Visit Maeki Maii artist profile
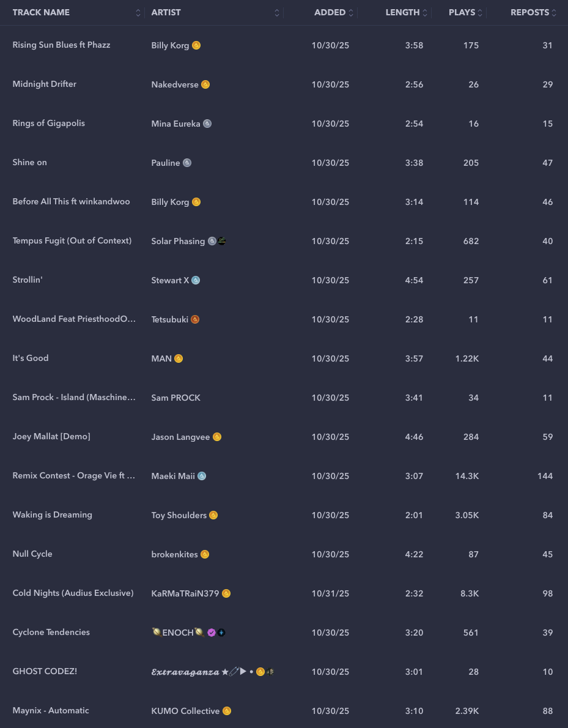 point(173,476)
